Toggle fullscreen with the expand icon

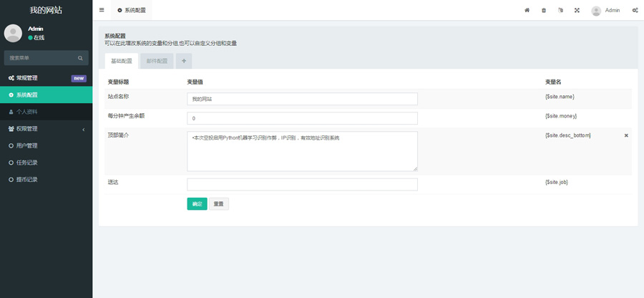click(x=577, y=10)
